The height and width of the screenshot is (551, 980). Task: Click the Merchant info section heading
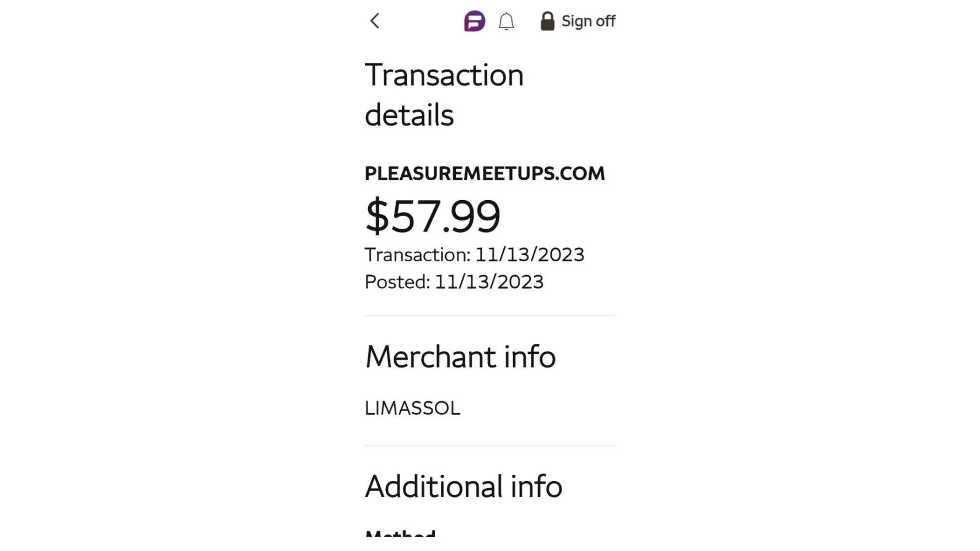point(460,356)
